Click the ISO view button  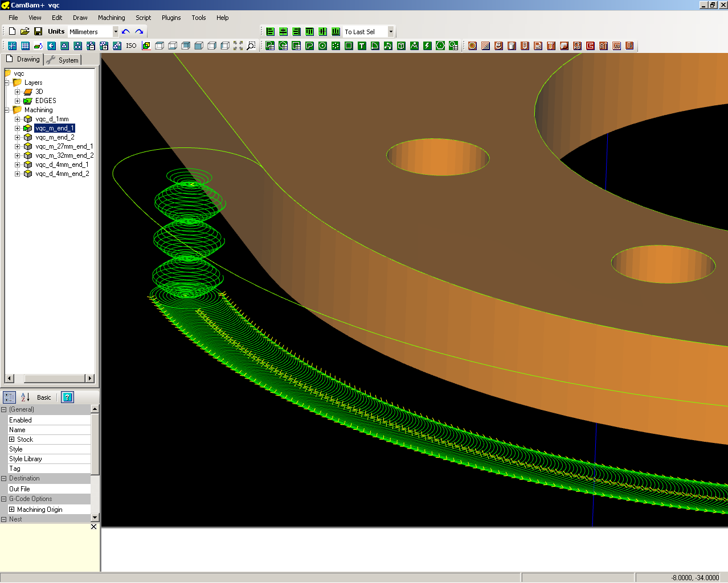pos(131,46)
